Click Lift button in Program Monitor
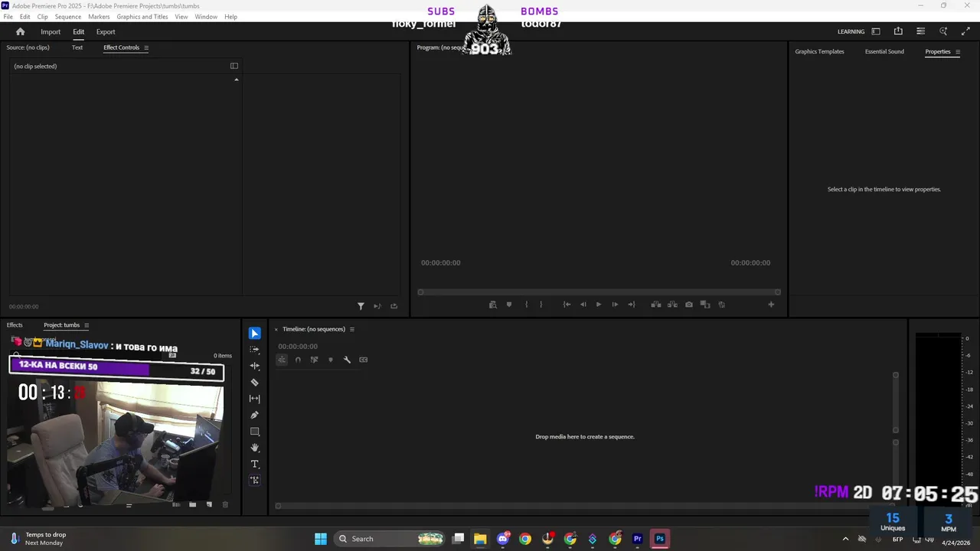 coord(656,305)
